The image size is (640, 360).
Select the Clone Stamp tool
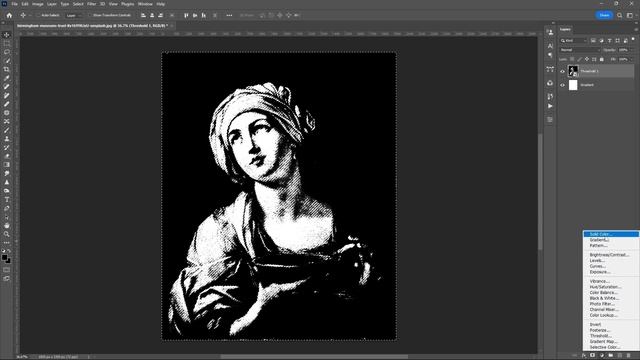[x=7, y=139]
